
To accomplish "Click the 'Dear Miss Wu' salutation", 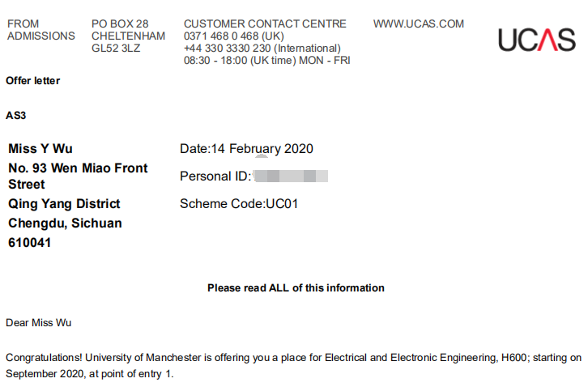I will (x=39, y=323).
